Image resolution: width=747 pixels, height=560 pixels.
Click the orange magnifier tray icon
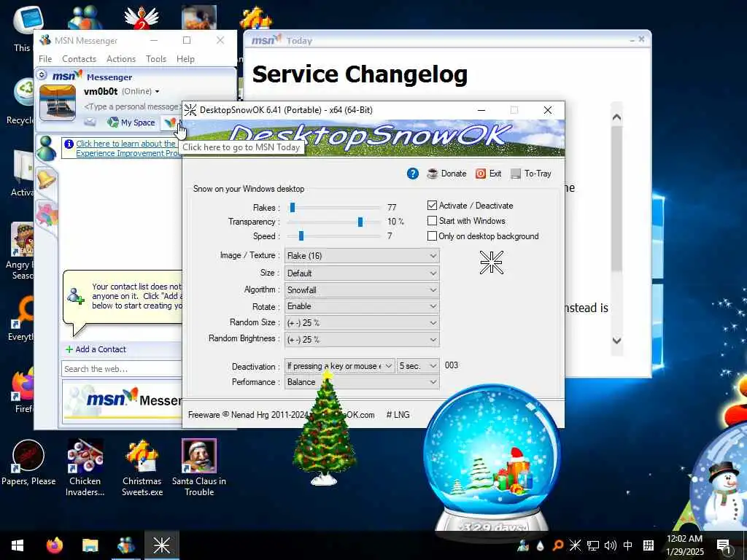tap(557, 545)
